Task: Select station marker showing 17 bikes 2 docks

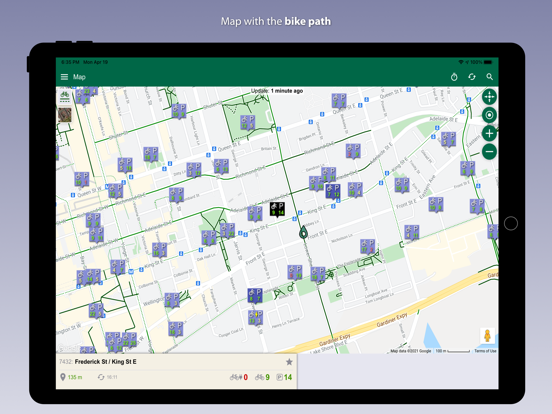Action: (x=368, y=247)
